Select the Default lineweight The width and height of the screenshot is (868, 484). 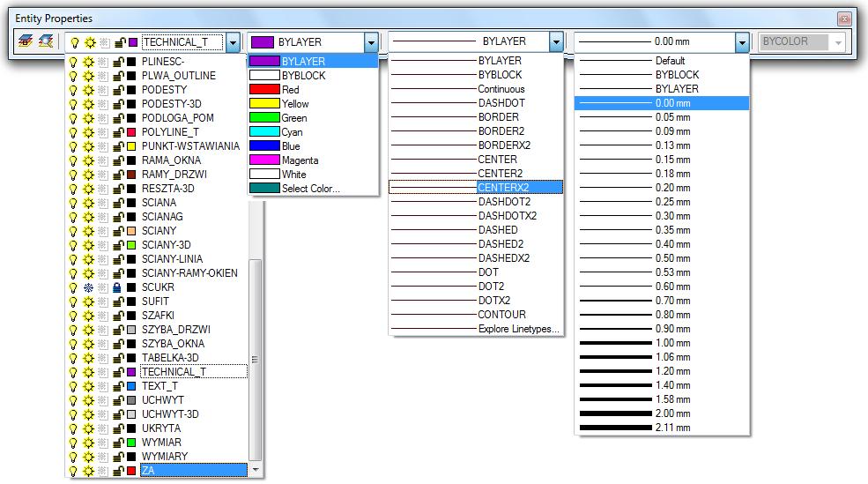(x=662, y=61)
